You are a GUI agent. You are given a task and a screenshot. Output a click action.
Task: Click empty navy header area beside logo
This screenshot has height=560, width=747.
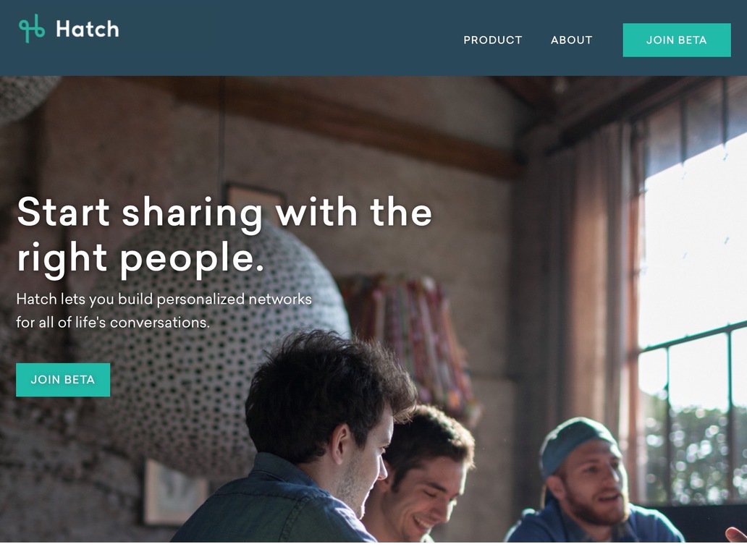286,38
